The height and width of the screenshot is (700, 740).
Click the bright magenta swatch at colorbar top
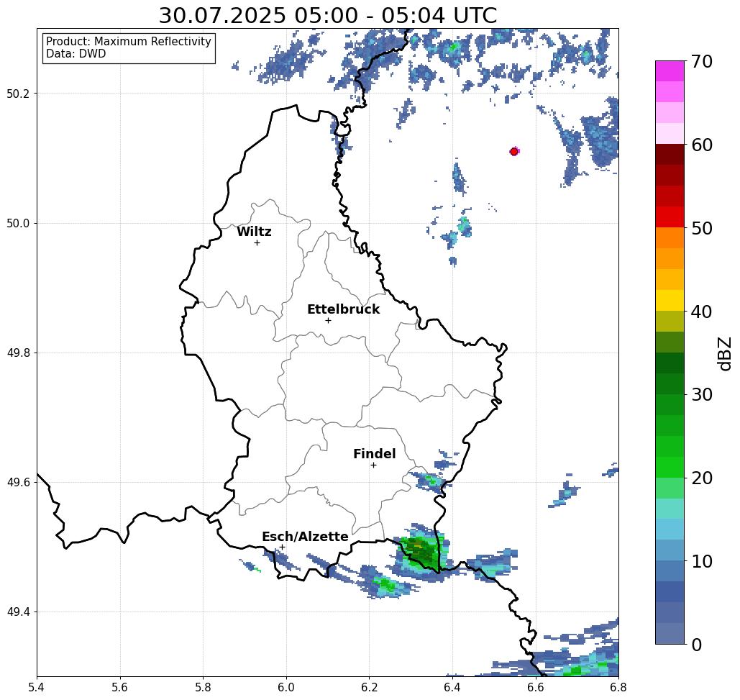(x=670, y=71)
